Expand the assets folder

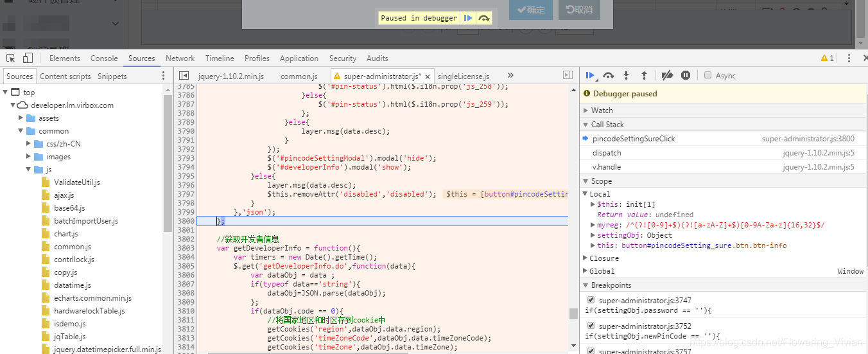tap(21, 118)
